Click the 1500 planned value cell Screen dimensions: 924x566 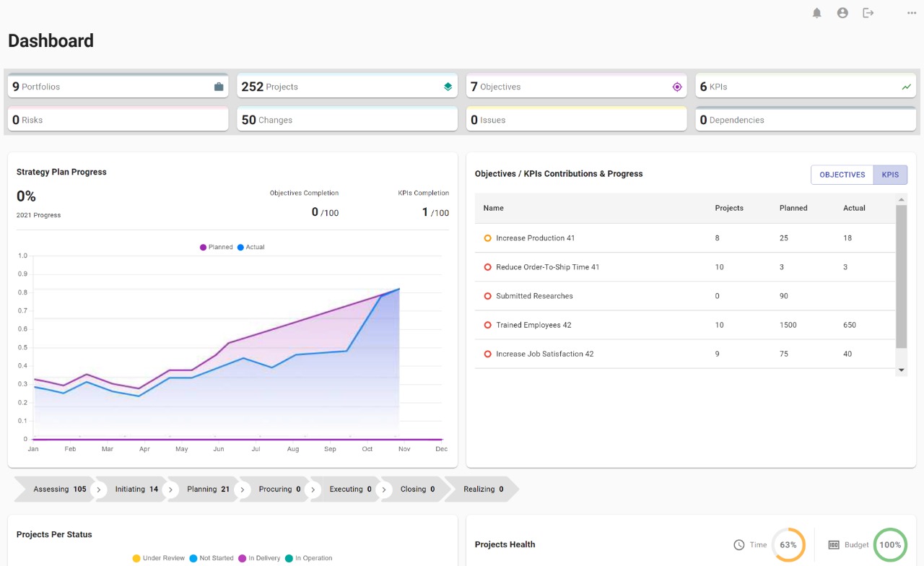pos(788,325)
